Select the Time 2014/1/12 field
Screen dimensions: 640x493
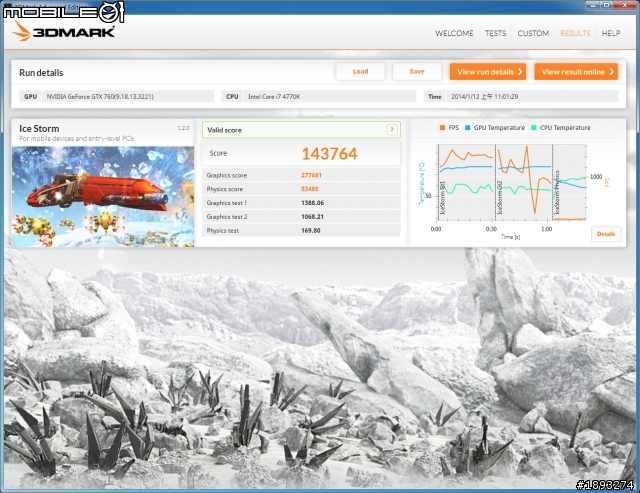(532, 97)
